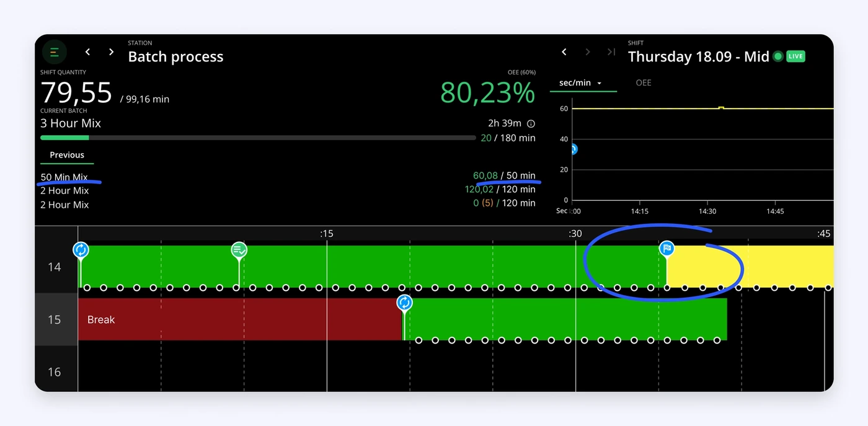Viewport: 868px width, 426px height.
Task: Switch to the OEE chart tab
Action: (x=644, y=82)
